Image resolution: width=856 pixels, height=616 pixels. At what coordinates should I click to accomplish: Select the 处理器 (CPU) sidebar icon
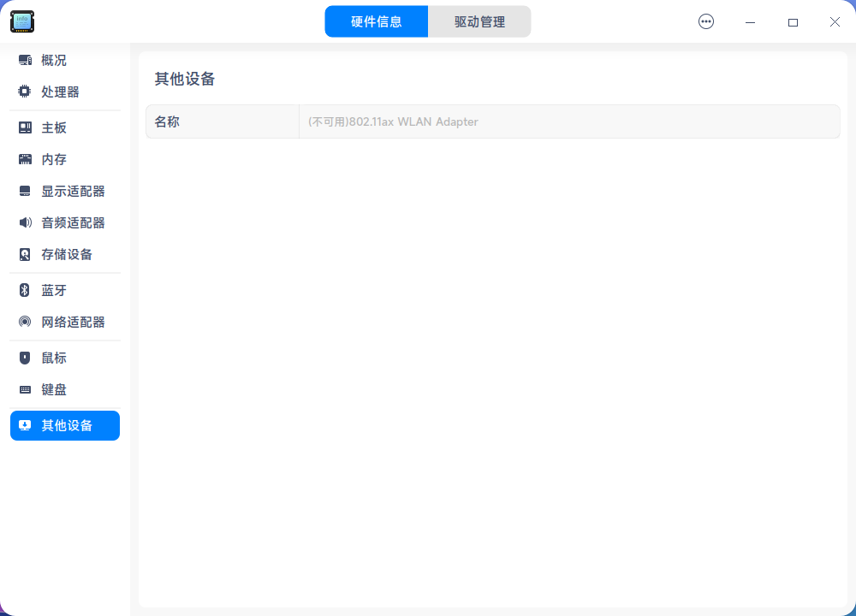[x=24, y=91]
